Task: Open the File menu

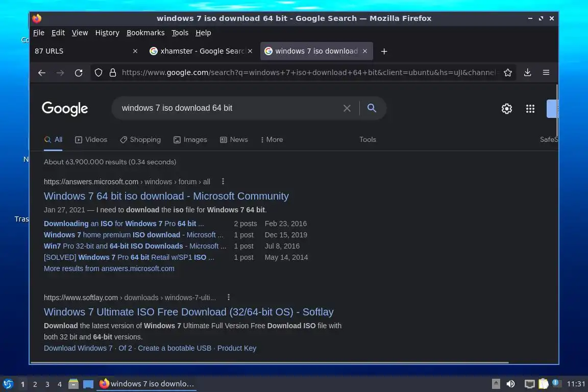Action: pos(39,33)
